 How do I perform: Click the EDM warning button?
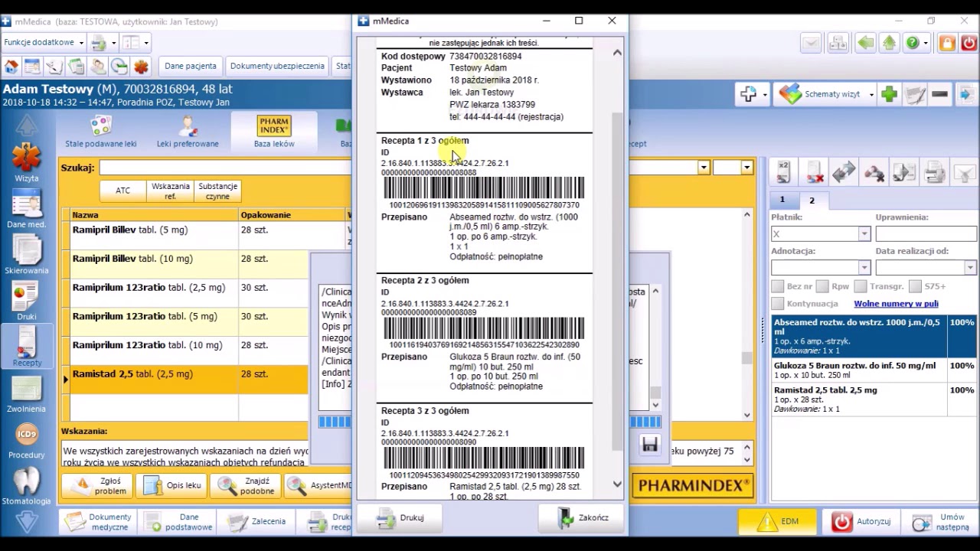pyautogui.click(x=779, y=521)
